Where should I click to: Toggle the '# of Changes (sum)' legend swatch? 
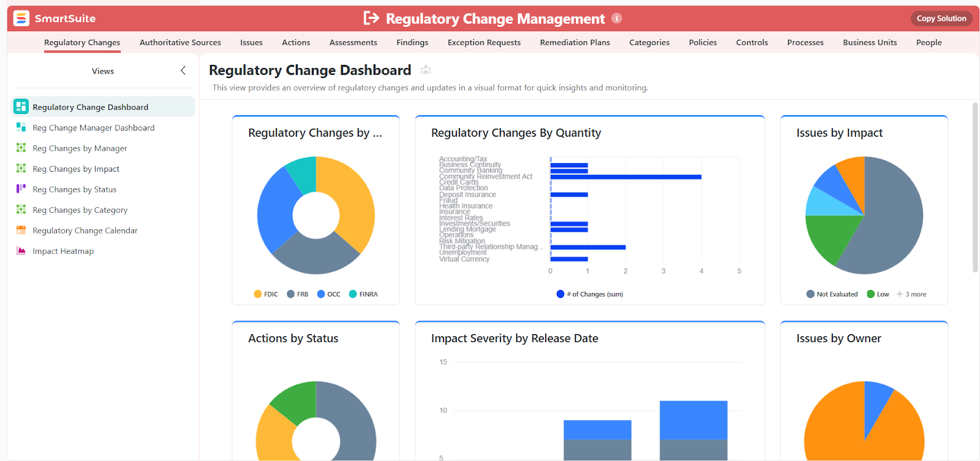560,294
